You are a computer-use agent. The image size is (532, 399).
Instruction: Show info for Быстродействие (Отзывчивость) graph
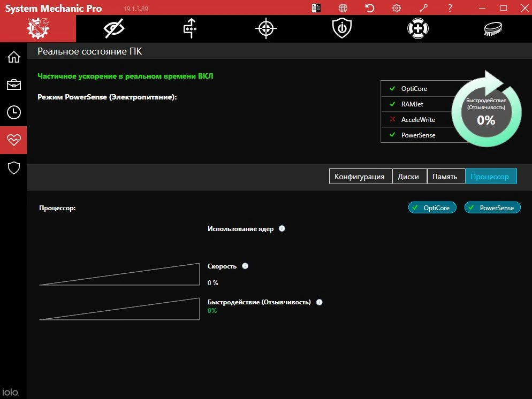click(x=320, y=302)
